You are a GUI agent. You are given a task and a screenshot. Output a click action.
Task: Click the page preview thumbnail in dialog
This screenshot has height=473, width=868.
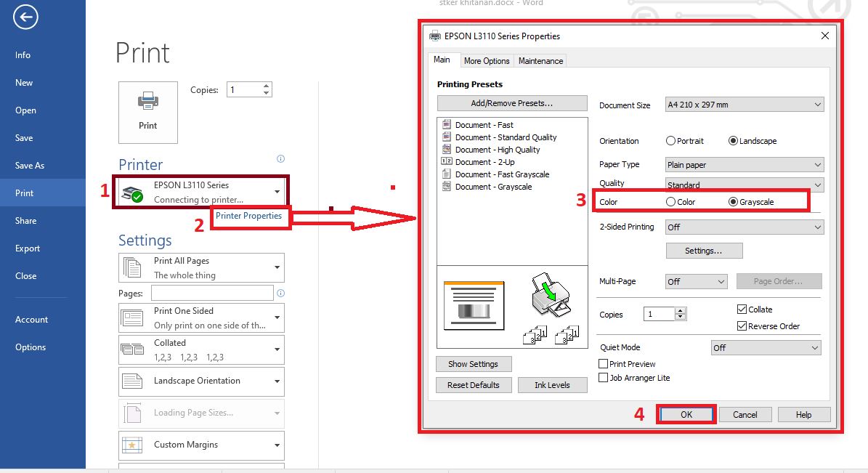point(474,306)
